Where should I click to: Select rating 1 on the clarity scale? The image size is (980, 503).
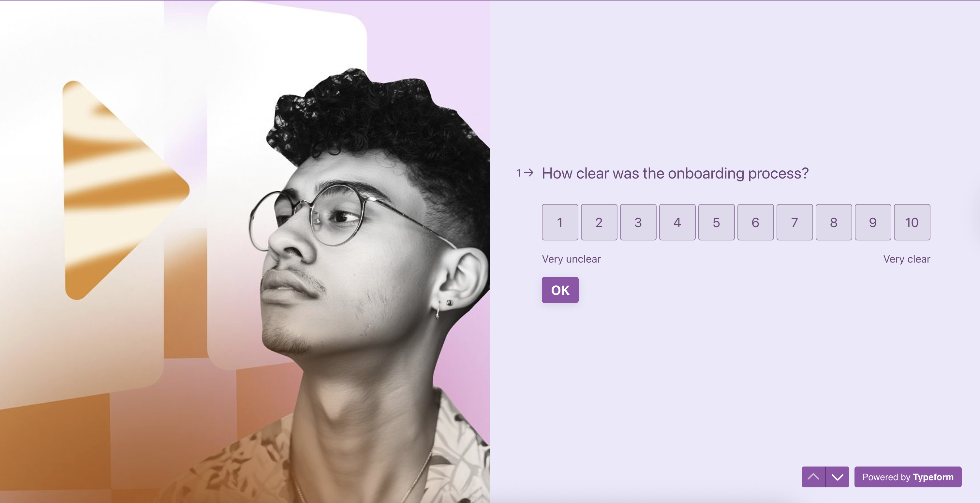coord(560,222)
